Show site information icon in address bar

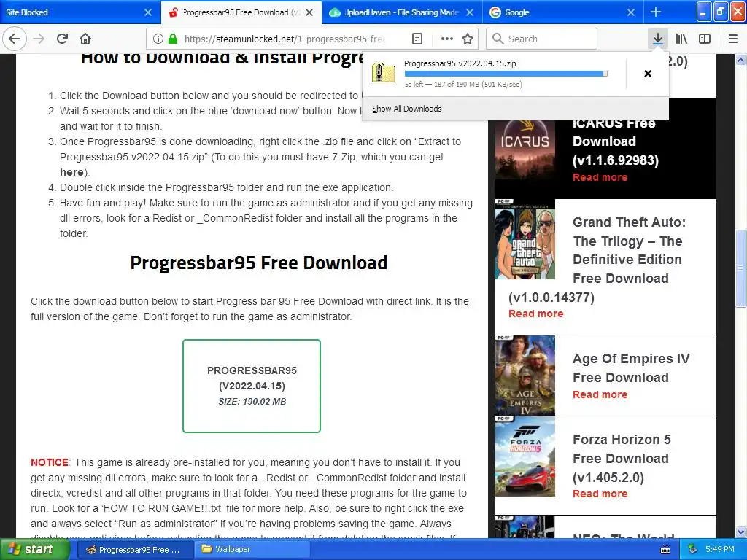[x=158, y=39]
